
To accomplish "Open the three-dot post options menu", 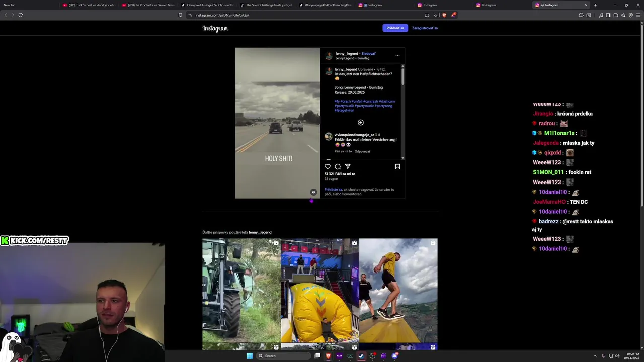I will click(397, 56).
